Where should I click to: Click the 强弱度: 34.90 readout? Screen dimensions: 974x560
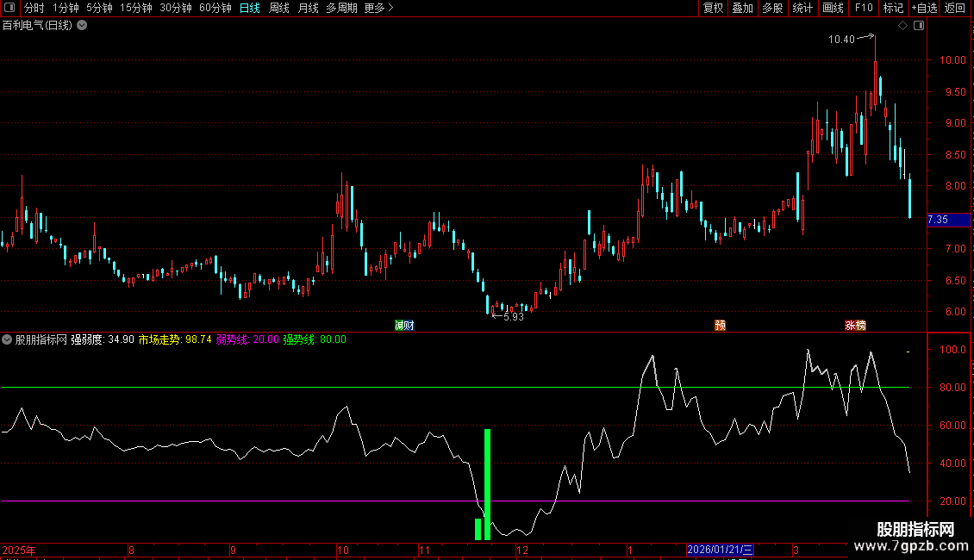tap(103, 339)
